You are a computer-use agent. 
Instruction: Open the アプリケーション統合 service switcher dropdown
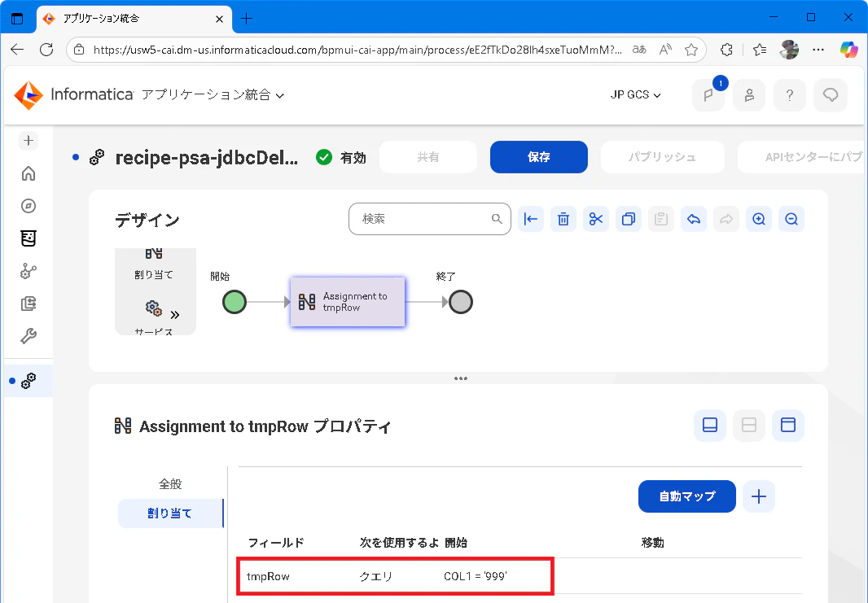[213, 95]
